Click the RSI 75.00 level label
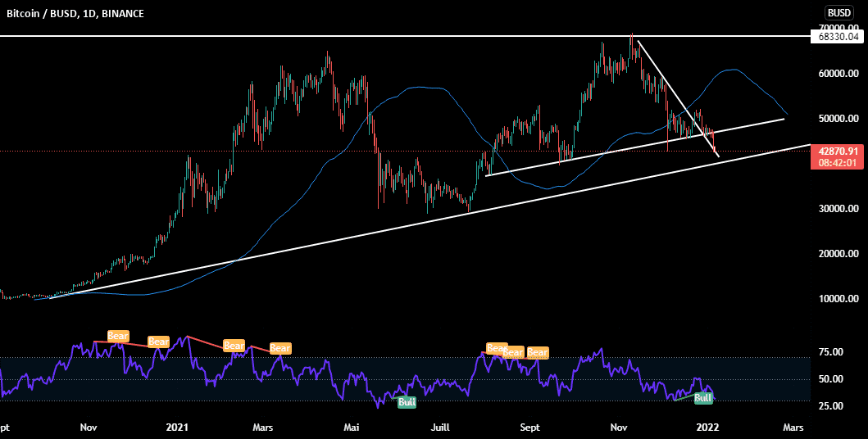 pos(831,351)
